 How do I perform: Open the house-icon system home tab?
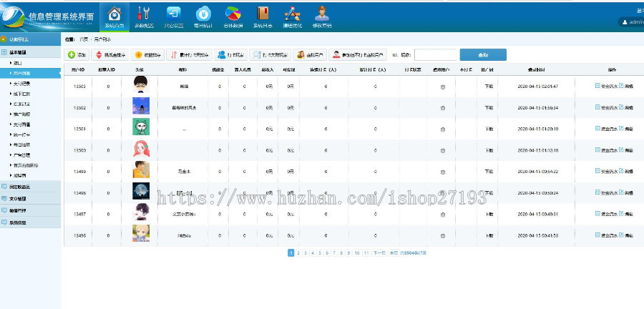(114, 17)
